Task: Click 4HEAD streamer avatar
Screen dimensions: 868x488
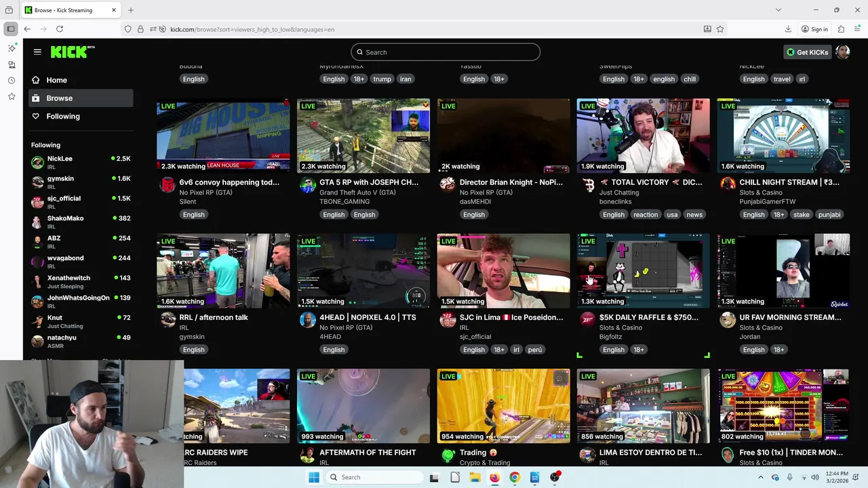Action: [x=308, y=320]
